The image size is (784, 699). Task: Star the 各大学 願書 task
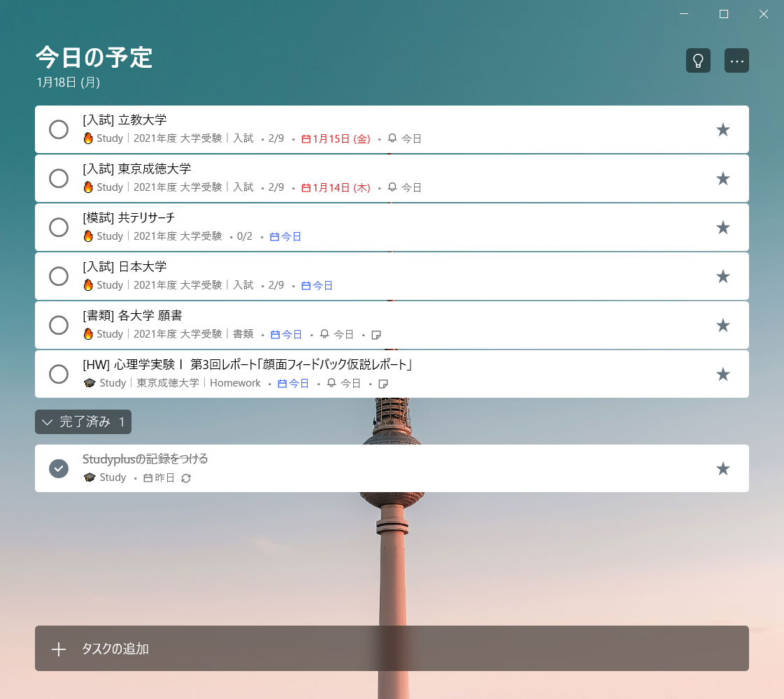tap(723, 325)
